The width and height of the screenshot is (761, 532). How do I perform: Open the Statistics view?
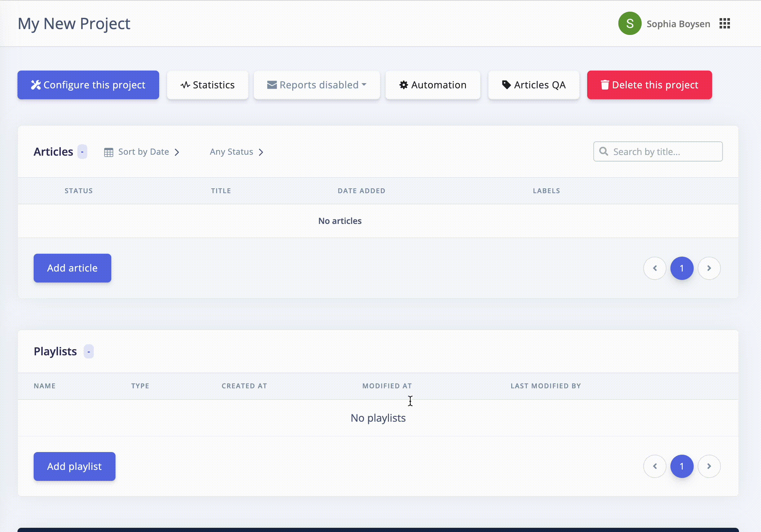pyautogui.click(x=207, y=85)
